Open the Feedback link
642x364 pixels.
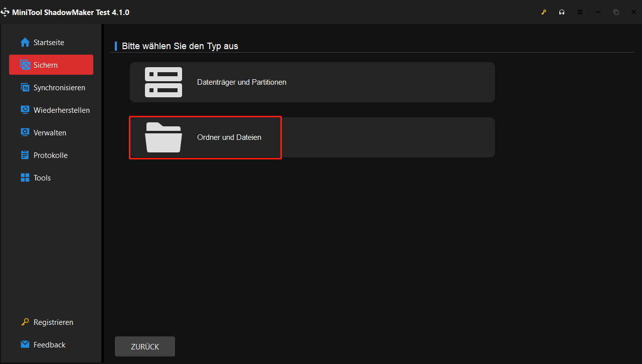pos(50,344)
